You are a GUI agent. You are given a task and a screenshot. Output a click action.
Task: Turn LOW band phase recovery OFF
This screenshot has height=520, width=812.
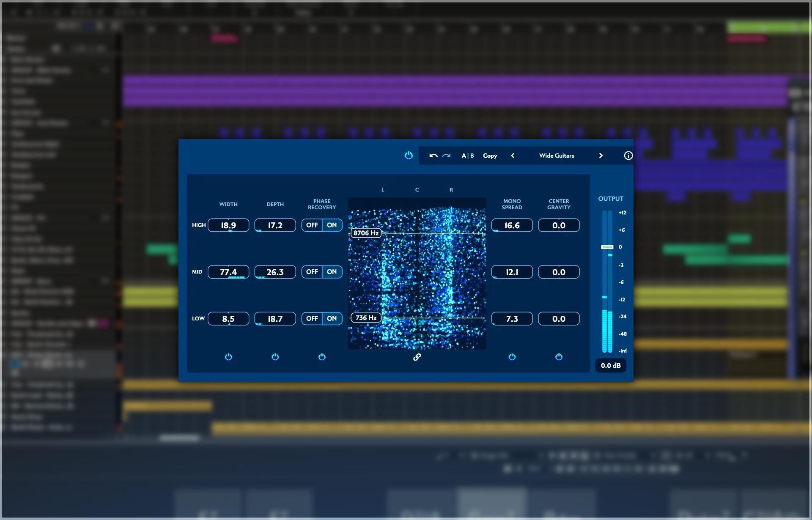click(312, 319)
